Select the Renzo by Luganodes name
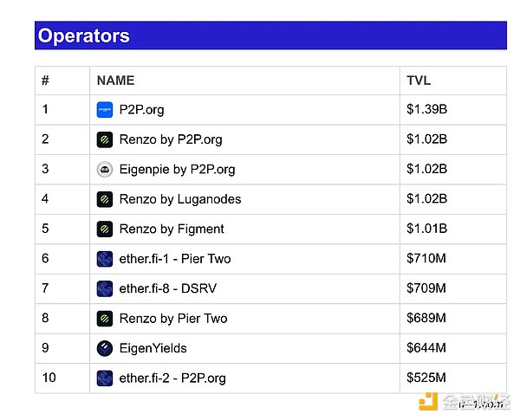This screenshot has height=420, width=520. [180, 199]
